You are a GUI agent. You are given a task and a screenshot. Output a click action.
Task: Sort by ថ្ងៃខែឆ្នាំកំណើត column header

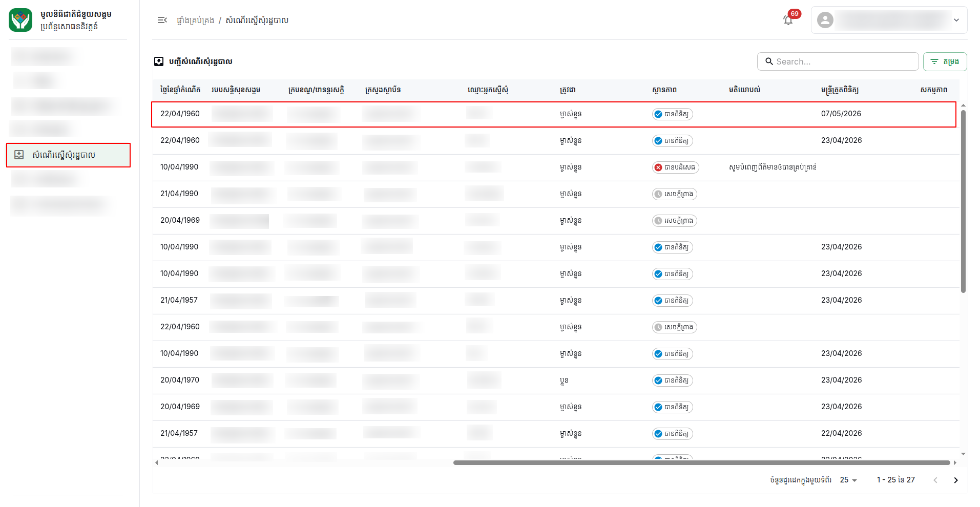pyautogui.click(x=180, y=90)
